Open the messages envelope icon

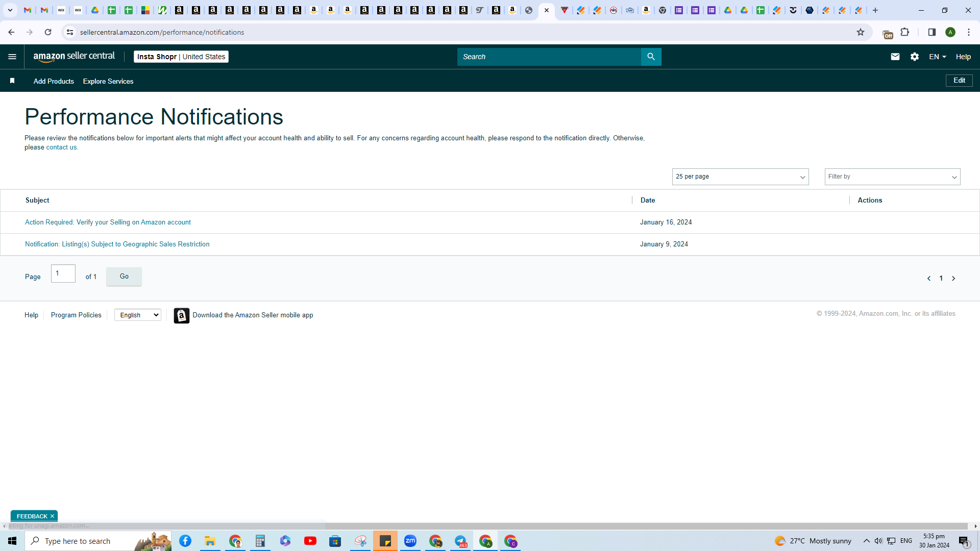click(x=895, y=57)
